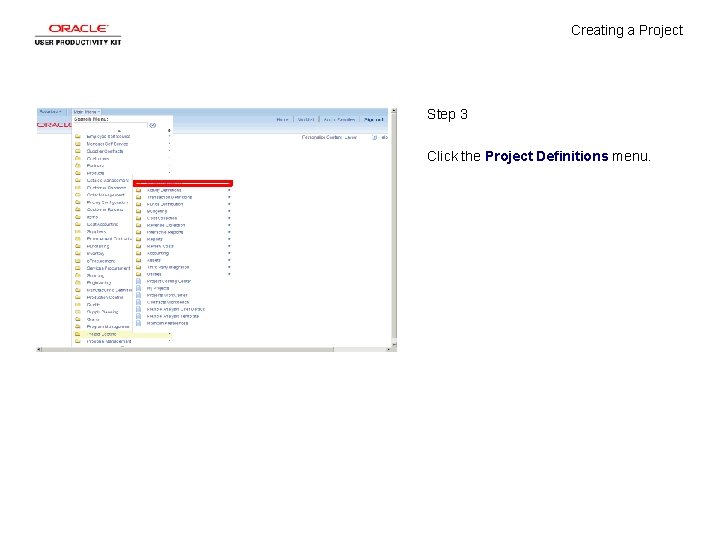Click the Engineering folder icon

pos(78,283)
